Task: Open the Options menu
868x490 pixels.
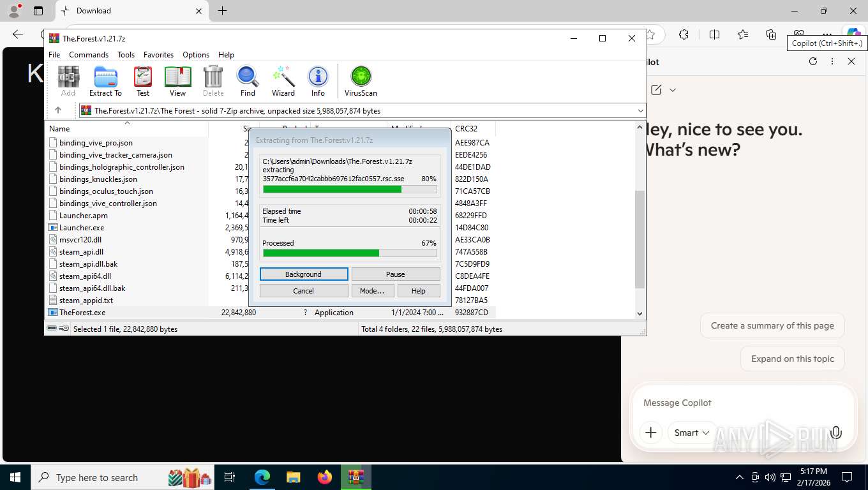Action: 196,55
